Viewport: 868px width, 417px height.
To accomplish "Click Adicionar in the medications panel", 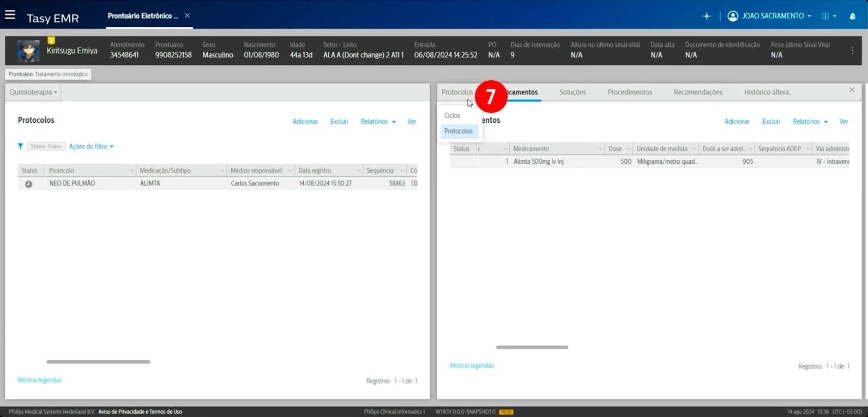I will pyautogui.click(x=737, y=122).
